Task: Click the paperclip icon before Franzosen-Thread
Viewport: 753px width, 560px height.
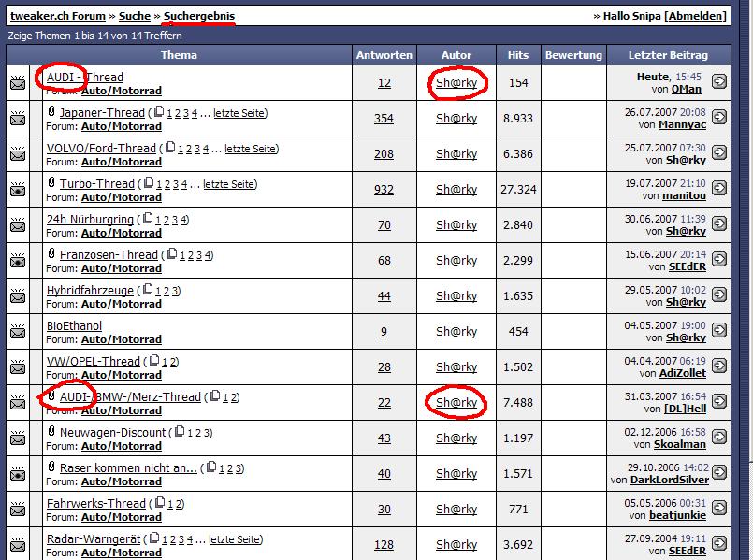Action: 51,254
